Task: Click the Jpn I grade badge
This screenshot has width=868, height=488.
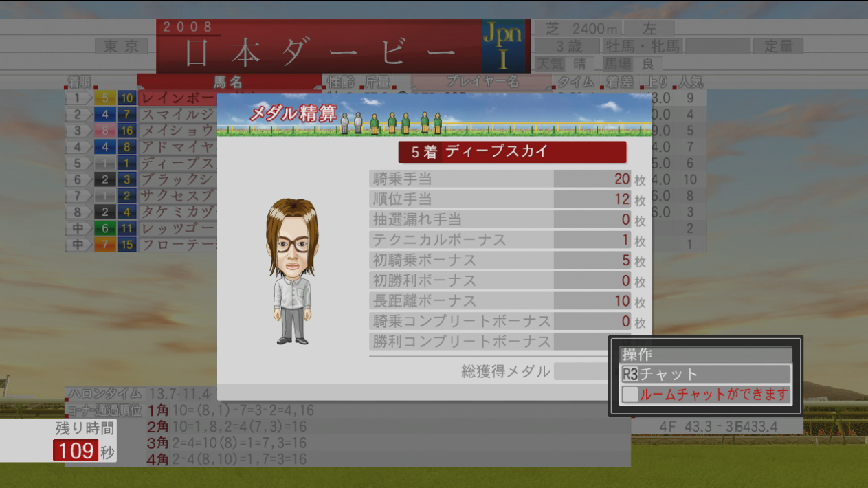Action: pos(502,45)
